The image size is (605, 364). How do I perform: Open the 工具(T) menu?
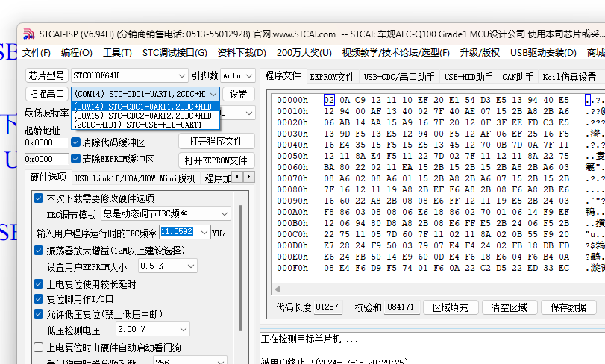click(117, 53)
